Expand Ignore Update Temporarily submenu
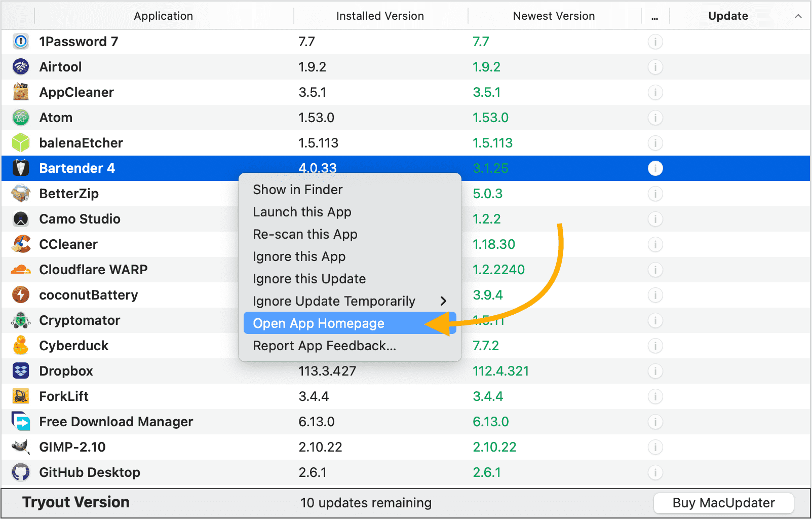812x519 pixels. click(x=350, y=301)
